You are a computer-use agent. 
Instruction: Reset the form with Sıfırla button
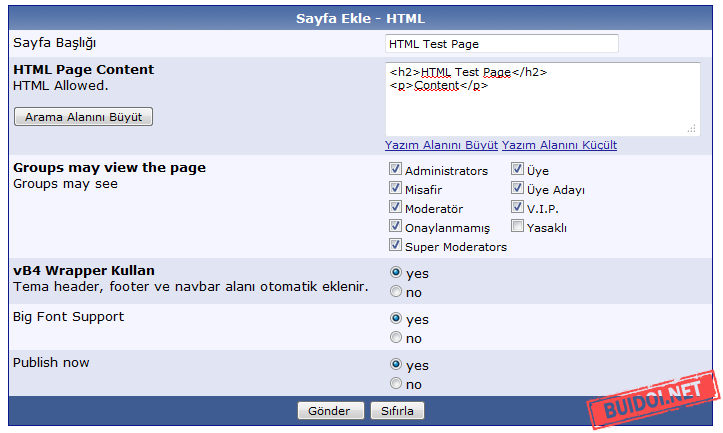click(397, 411)
